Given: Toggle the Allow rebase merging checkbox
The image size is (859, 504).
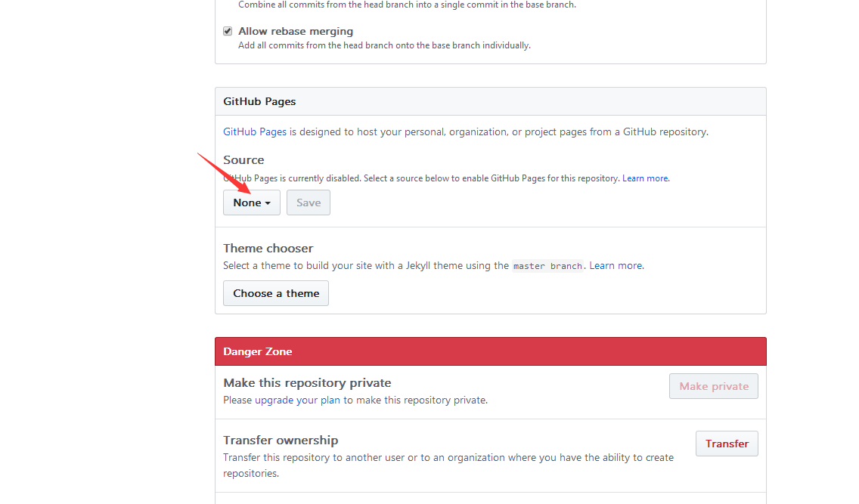Looking at the screenshot, I should 228,31.
